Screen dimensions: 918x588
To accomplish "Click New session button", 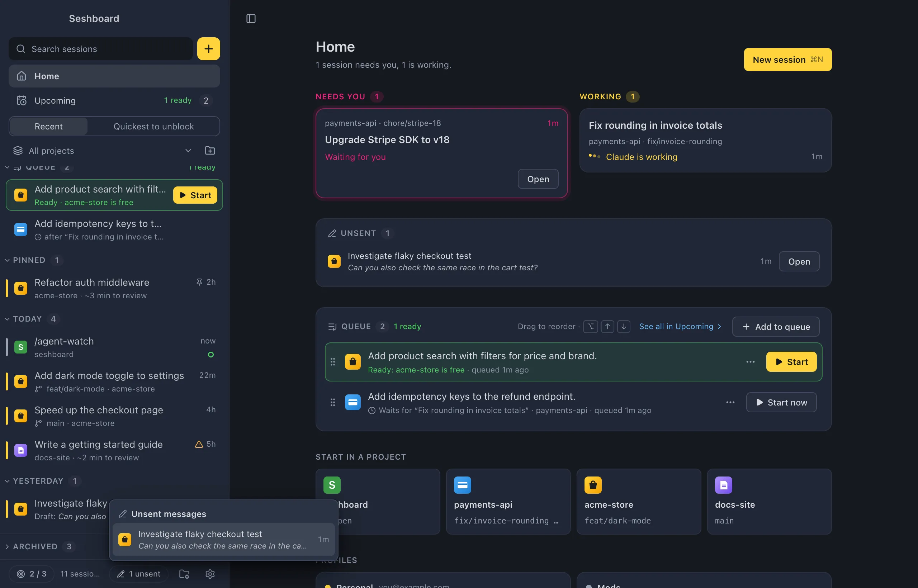I will coord(787,59).
